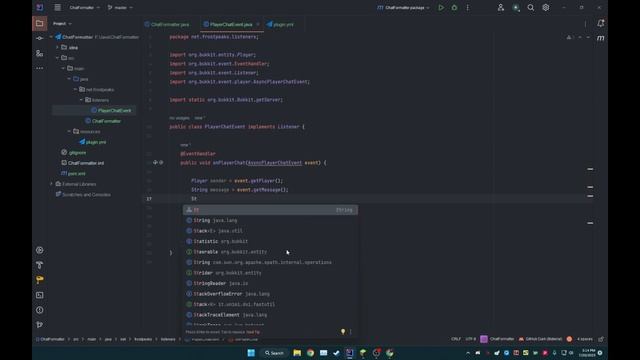This screenshot has width=640, height=360.
Task: Open the AI assistant icon in top bar
Action: (x=516, y=7)
